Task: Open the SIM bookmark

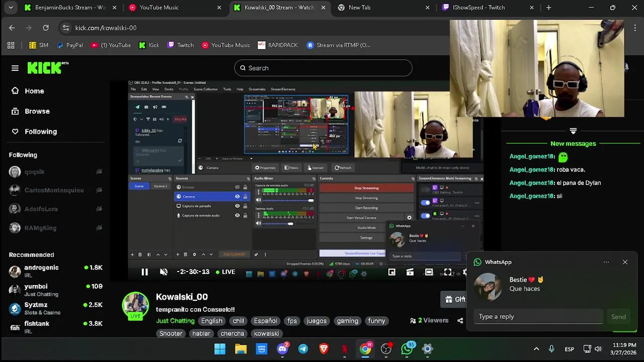Action: (x=39, y=45)
